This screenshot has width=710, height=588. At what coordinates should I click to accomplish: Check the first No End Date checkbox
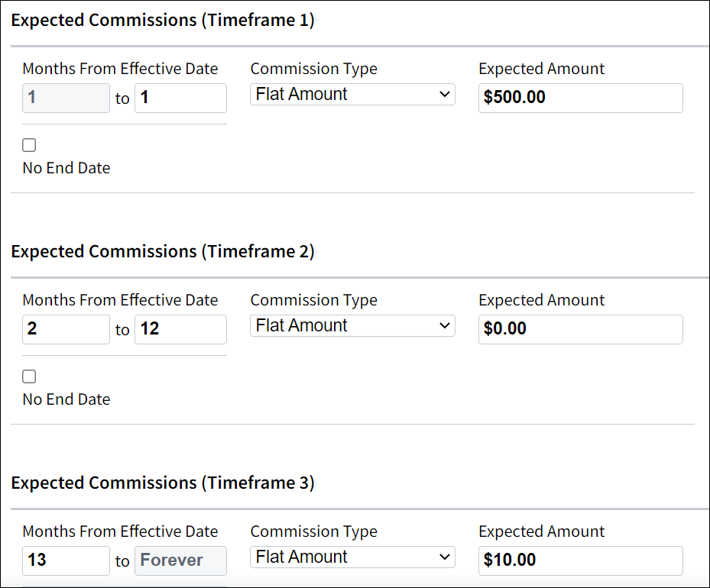click(28, 144)
